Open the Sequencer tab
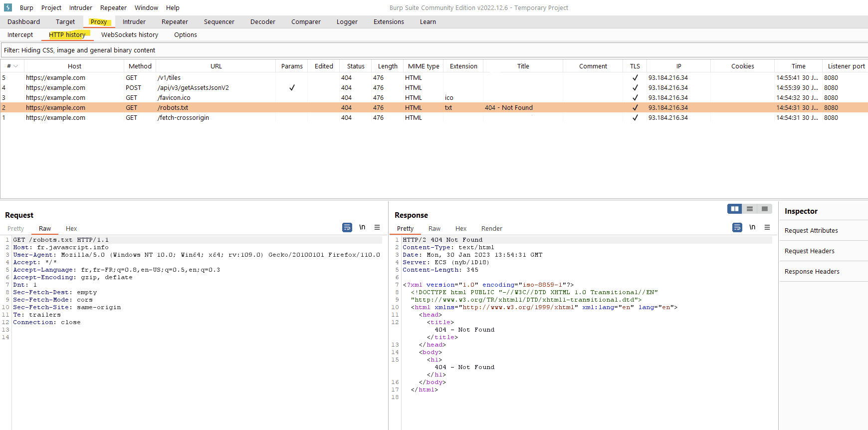Screen dimensions: 868x430 click(x=219, y=22)
